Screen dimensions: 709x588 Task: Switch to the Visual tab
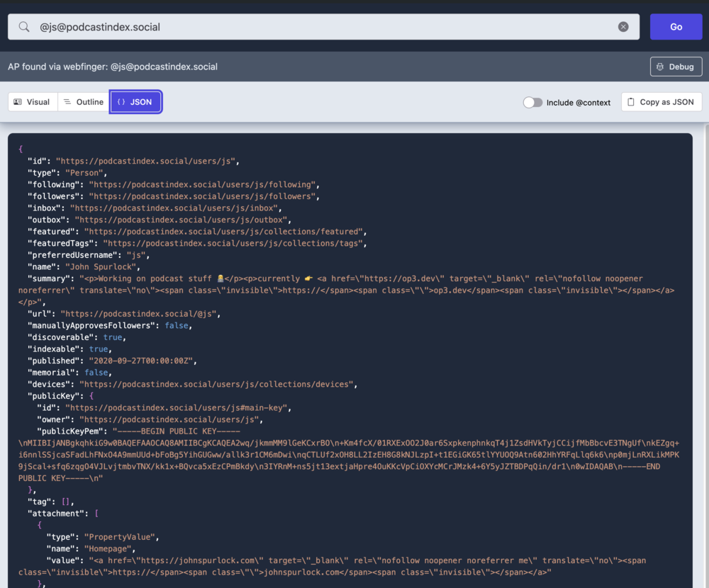[32, 102]
